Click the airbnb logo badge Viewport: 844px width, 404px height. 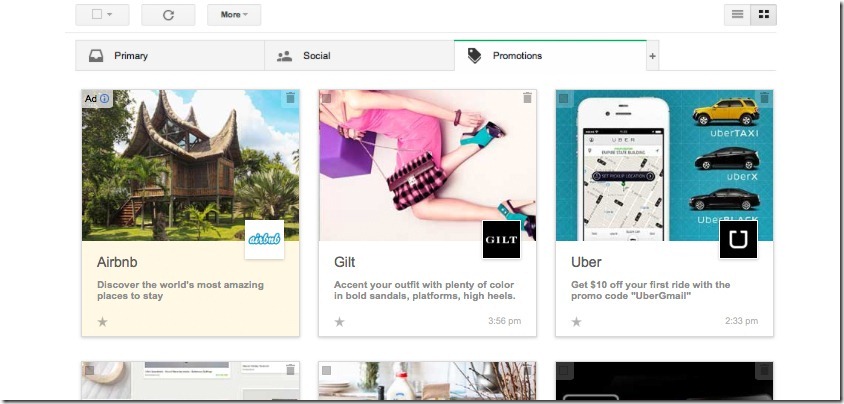pyautogui.click(x=264, y=239)
